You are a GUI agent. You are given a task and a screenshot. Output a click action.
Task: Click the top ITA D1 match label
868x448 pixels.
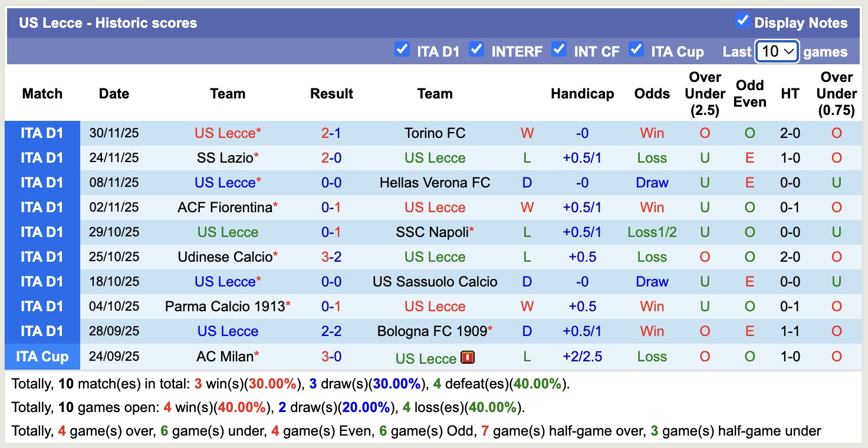point(42,133)
